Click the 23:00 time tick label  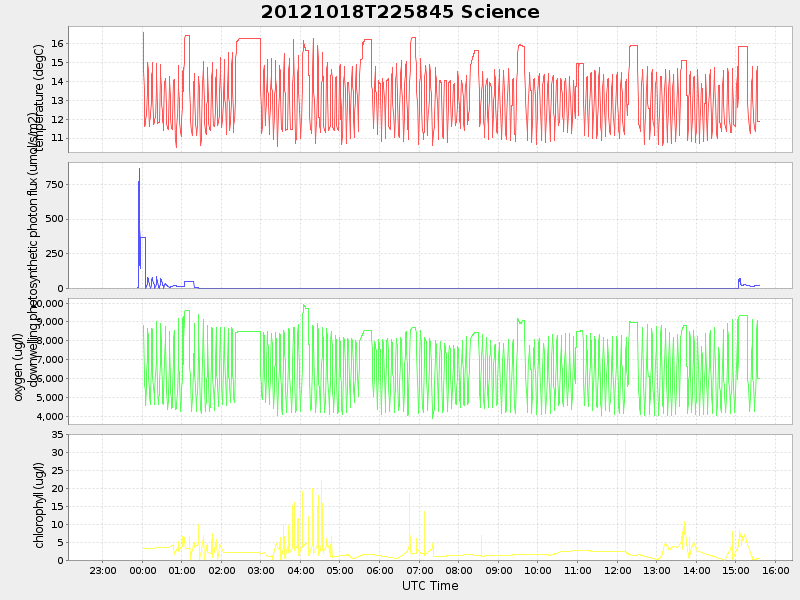pos(103,571)
